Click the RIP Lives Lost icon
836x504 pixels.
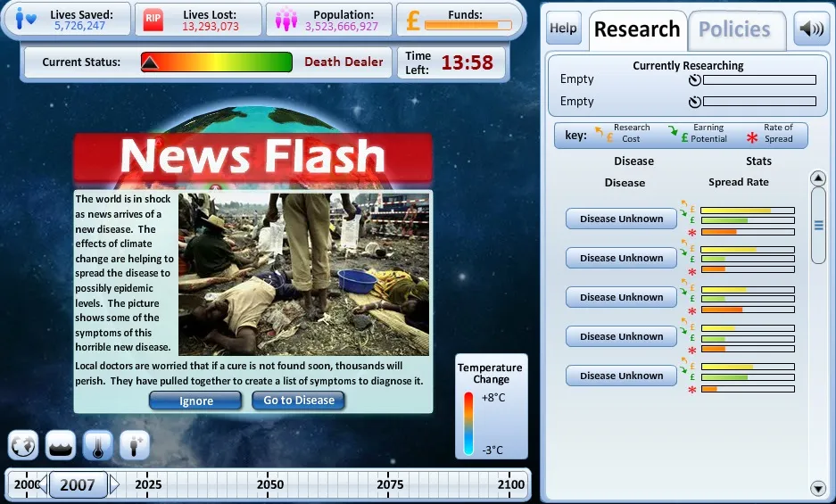click(x=153, y=20)
